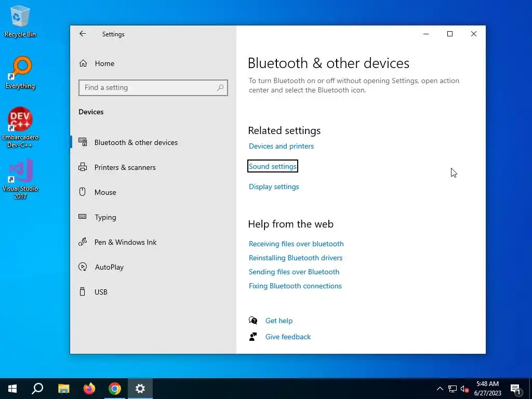This screenshot has width=532, height=399.
Task: Go back with the Settings back arrow
Action: click(x=83, y=34)
